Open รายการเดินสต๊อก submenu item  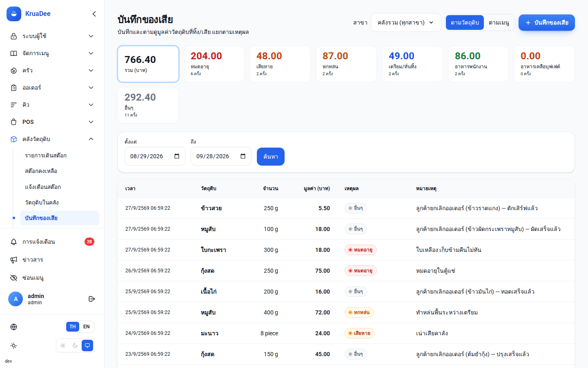60,155
